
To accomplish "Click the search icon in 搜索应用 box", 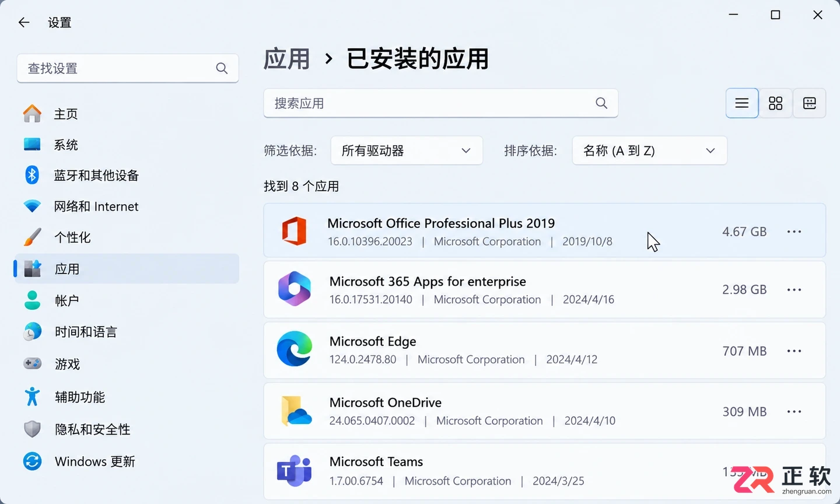I will 601,103.
